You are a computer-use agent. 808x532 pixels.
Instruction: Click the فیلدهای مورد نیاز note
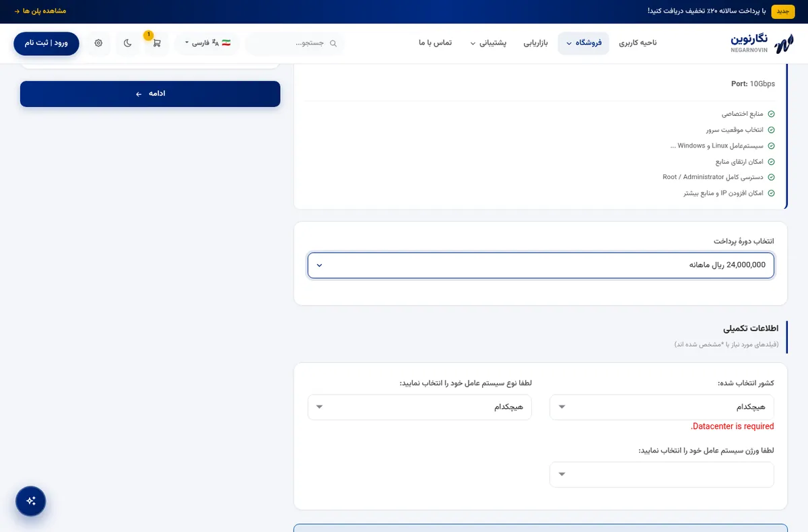pos(727,344)
